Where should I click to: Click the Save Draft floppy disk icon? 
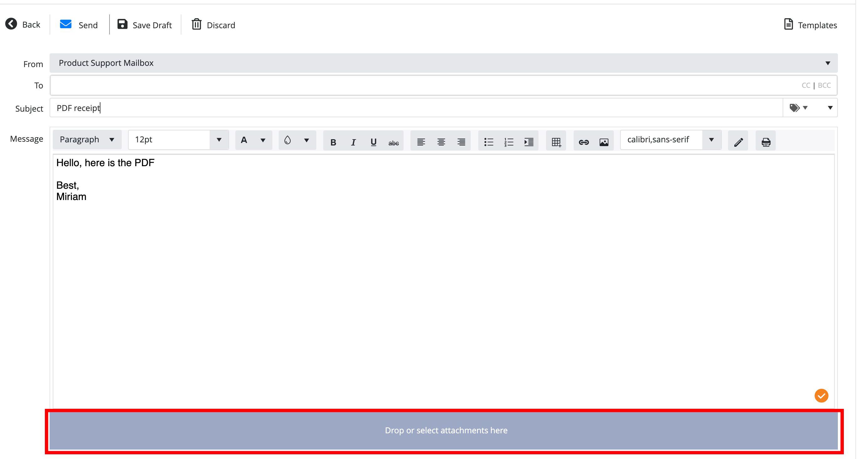pos(122,24)
